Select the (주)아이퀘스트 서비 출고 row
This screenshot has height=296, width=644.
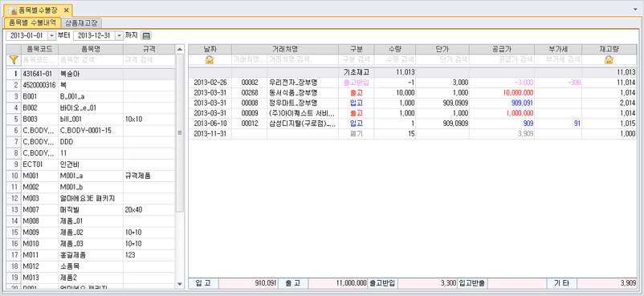tap(413, 113)
